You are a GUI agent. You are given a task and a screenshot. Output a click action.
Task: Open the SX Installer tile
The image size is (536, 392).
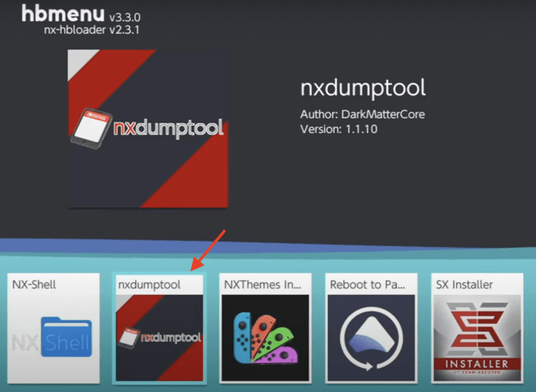[477, 328]
